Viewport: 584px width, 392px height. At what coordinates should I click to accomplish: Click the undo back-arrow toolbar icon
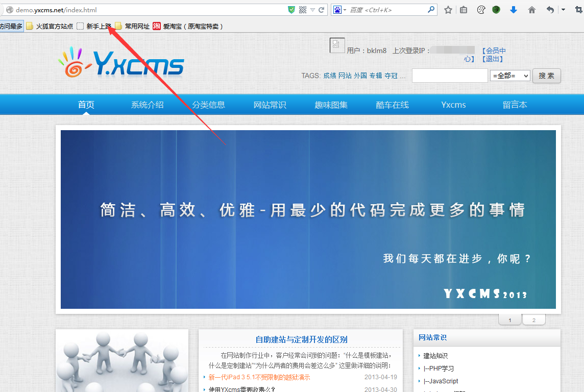[550, 10]
